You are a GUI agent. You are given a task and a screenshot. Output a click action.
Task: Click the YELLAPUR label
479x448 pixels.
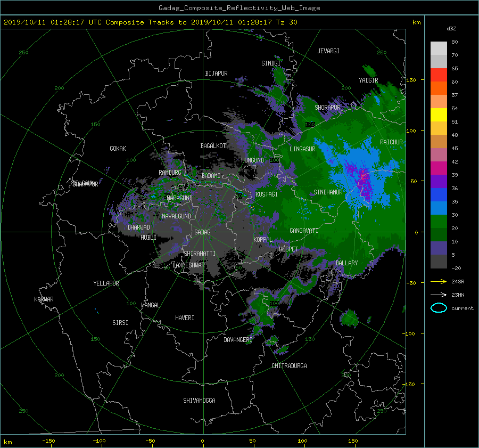tap(106, 283)
